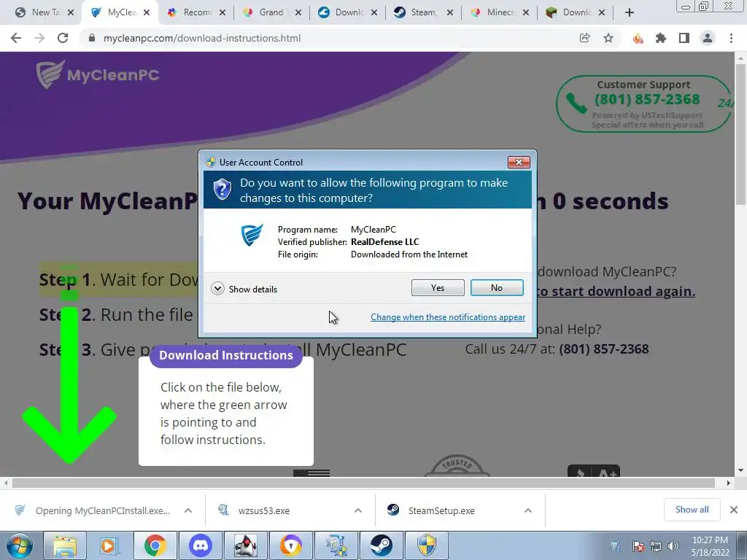Click start download again link
Viewport: 747px width, 560px height.
[x=616, y=292]
